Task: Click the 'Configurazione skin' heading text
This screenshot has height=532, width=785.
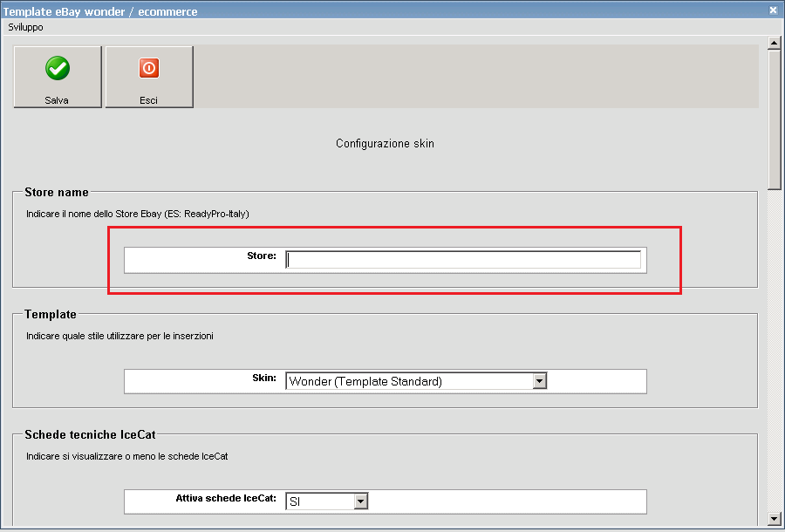Action: pos(385,144)
